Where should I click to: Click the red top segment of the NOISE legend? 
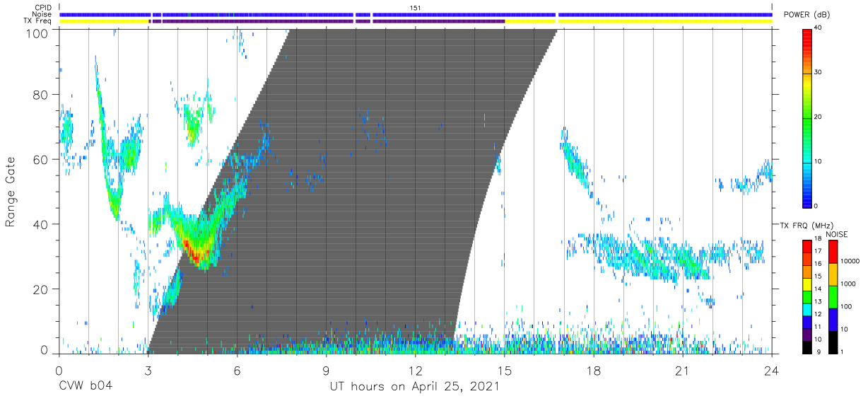(x=832, y=251)
